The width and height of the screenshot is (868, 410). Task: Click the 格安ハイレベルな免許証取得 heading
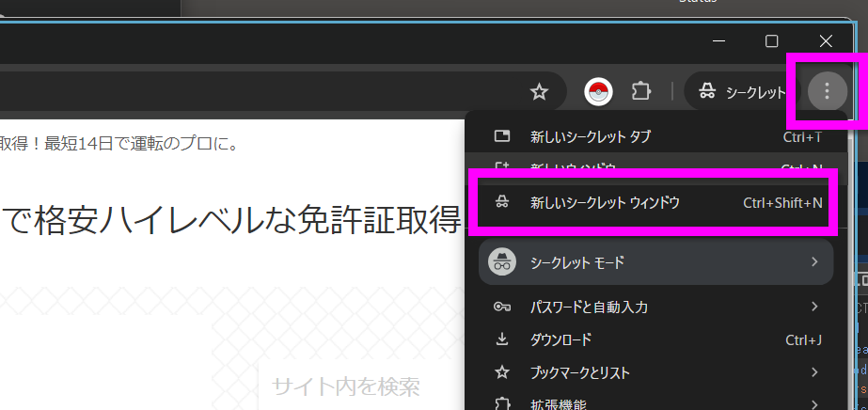pyautogui.click(x=235, y=221)
